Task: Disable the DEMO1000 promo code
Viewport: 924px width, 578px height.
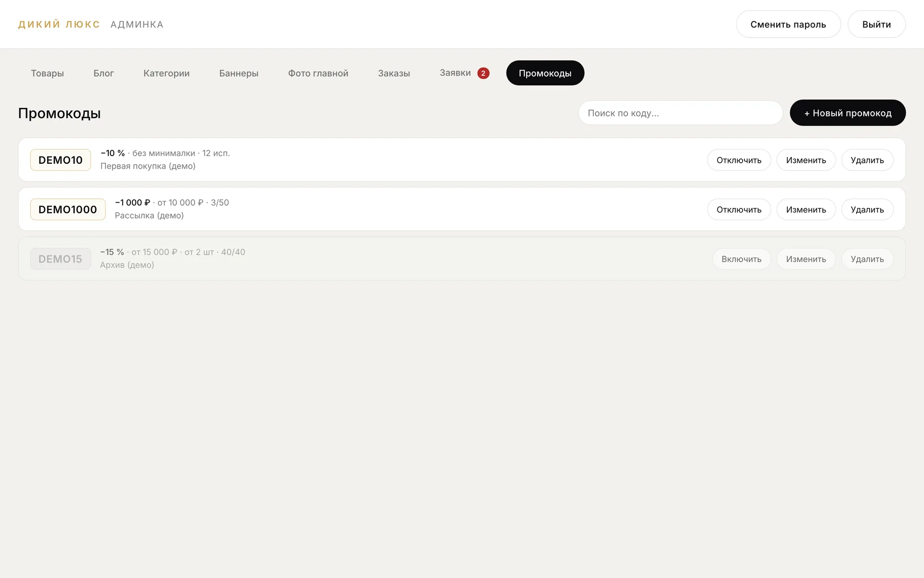Action: click(x=739, y=210)
